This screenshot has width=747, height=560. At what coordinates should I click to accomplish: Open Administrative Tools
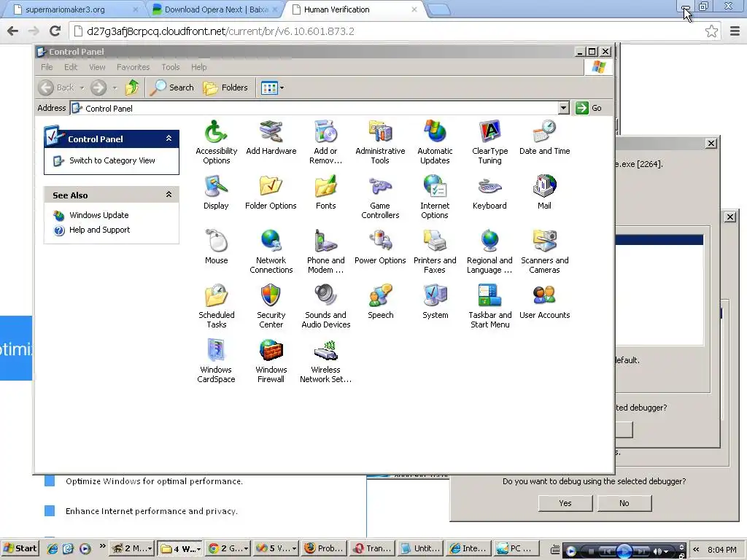point(380,142)
